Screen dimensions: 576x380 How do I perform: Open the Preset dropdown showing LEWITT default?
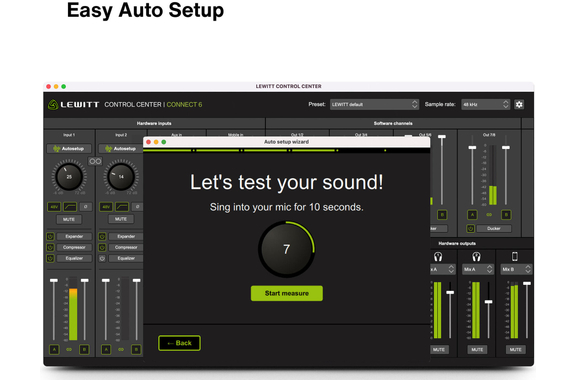pos(374,104)
